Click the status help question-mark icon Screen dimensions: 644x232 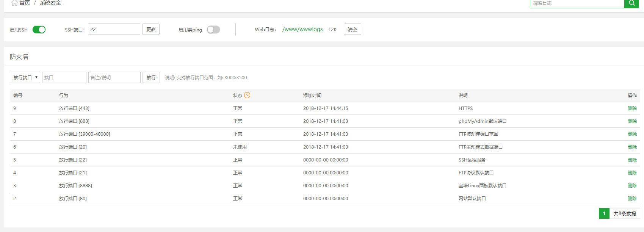click(x=247, y=95)
